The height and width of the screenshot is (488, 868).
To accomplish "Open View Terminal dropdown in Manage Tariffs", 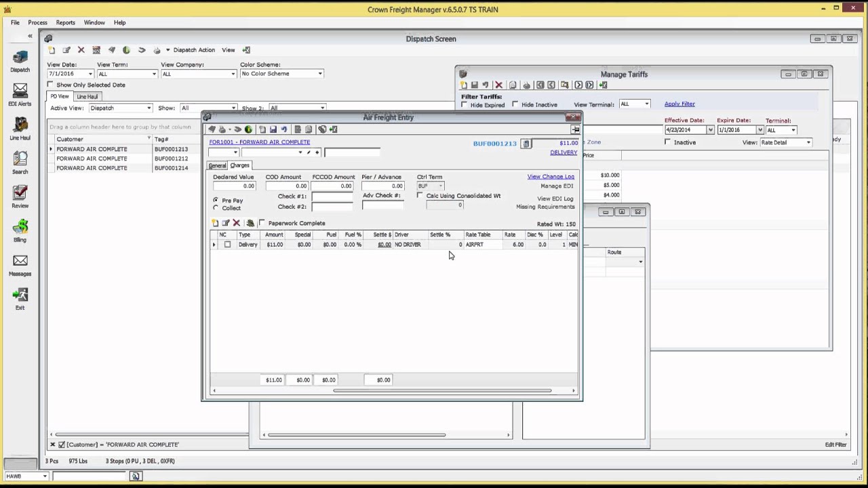I will (646, 104).
